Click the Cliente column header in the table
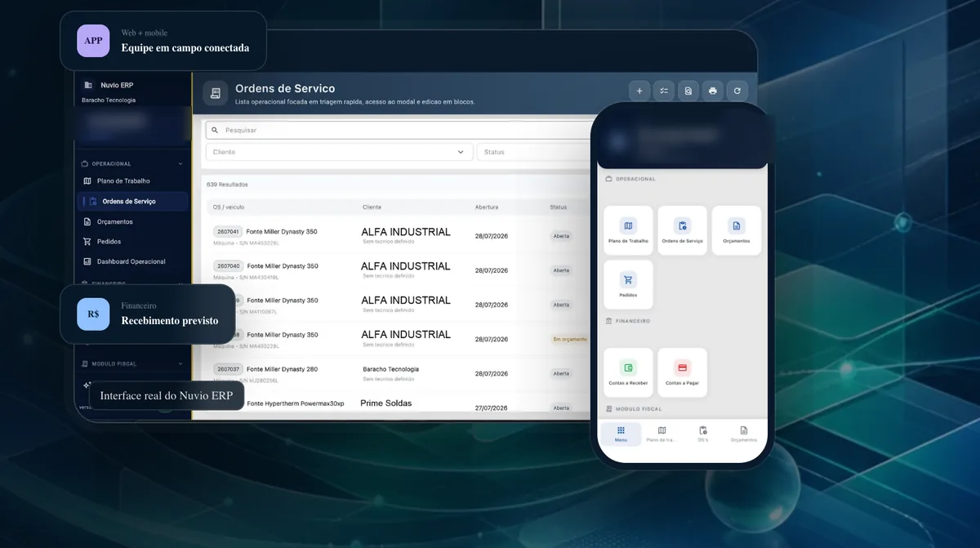The image size is (980, 548). [372, 207]
